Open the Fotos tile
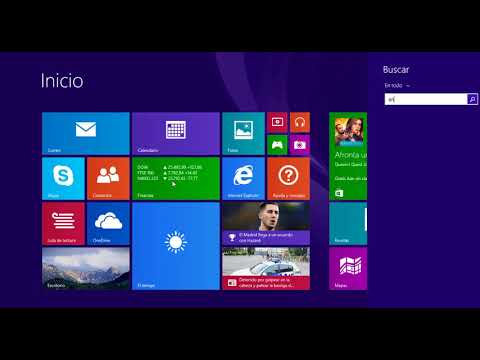 [243, 133]
